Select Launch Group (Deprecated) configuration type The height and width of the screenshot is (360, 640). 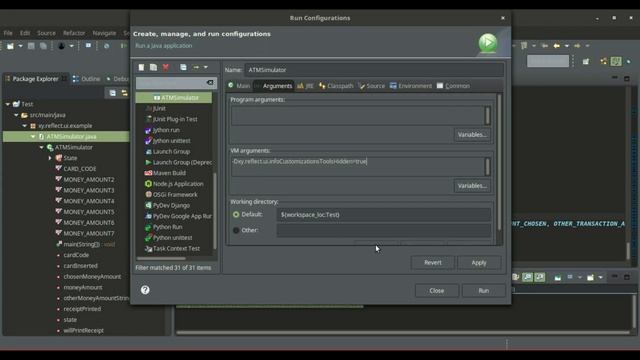[178, 162]
